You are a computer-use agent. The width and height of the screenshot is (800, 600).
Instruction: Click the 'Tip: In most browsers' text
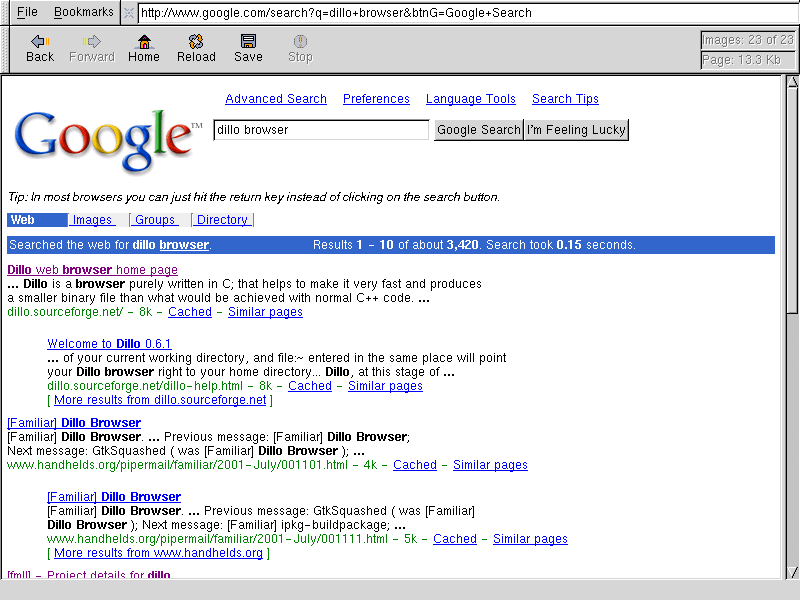(254, 197)
